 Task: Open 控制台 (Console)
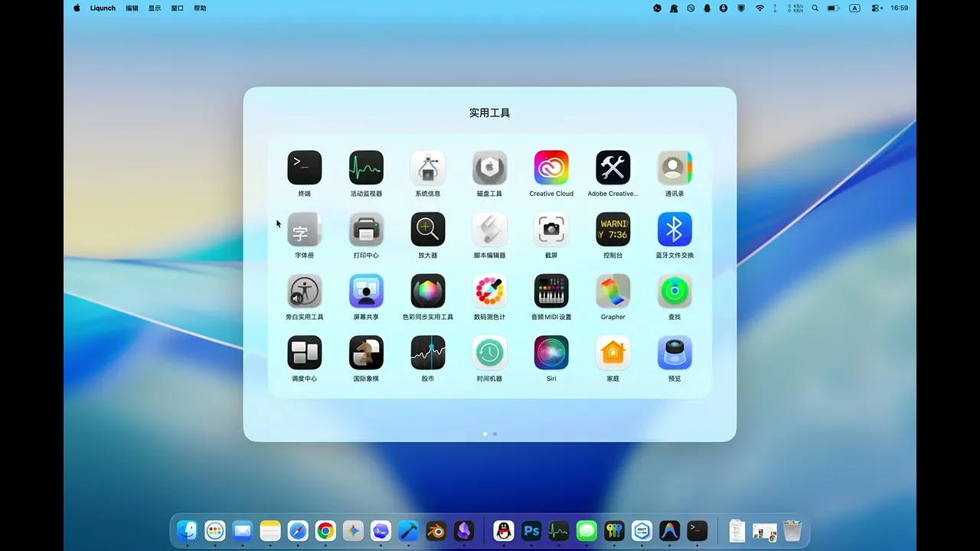[613, 230]
